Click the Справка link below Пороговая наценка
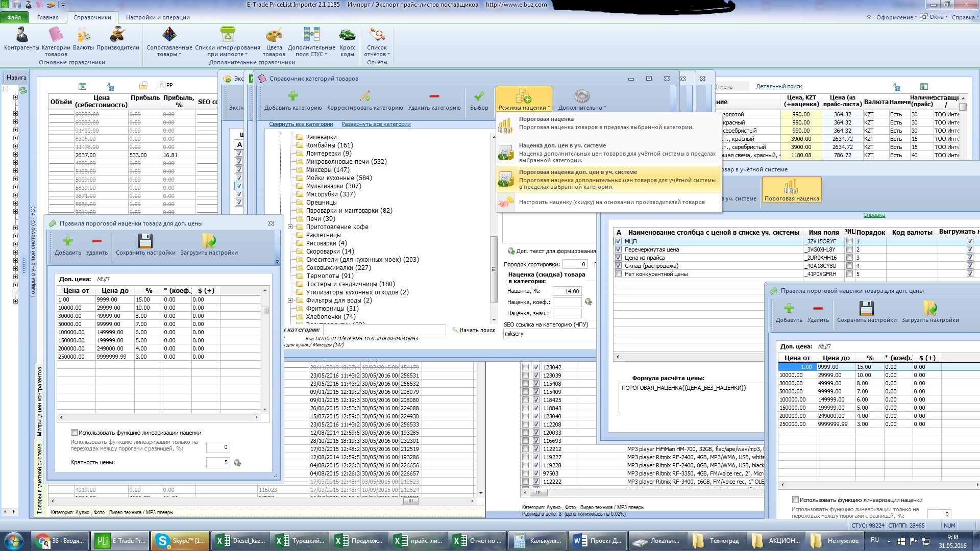This screenshot has height=551, width=980. click(x=874, y=215)
